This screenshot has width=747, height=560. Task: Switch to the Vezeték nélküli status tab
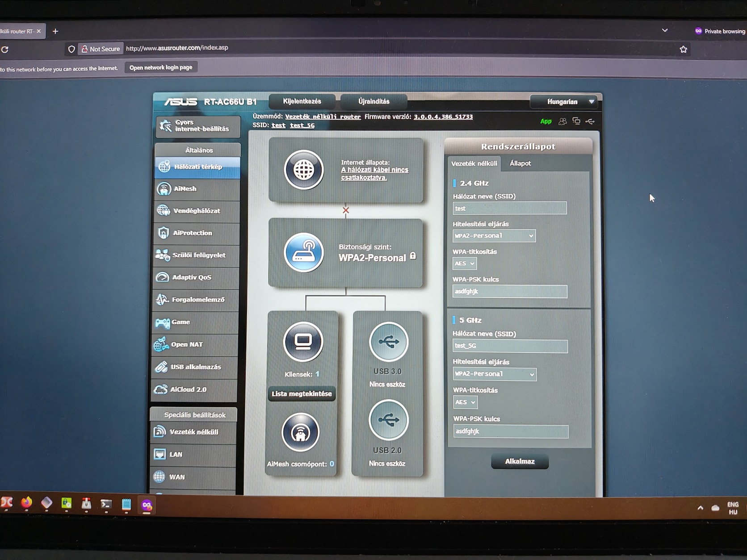(474, 163)
